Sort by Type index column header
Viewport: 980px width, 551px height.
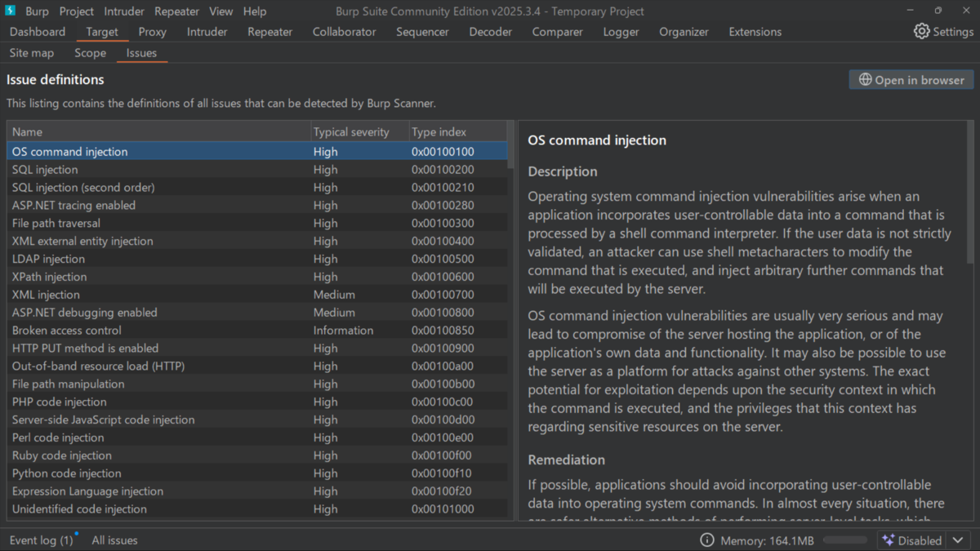[457, 131]
